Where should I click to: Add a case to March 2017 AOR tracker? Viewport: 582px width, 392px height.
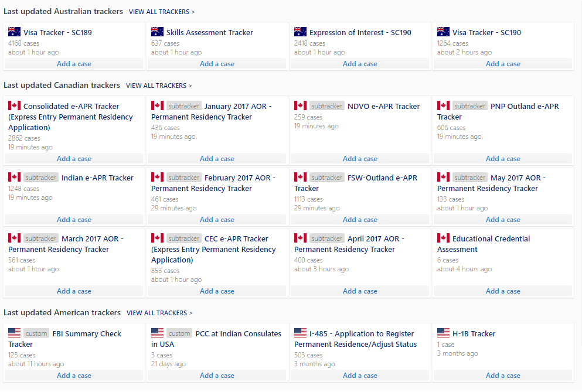[x=74, y=291]
